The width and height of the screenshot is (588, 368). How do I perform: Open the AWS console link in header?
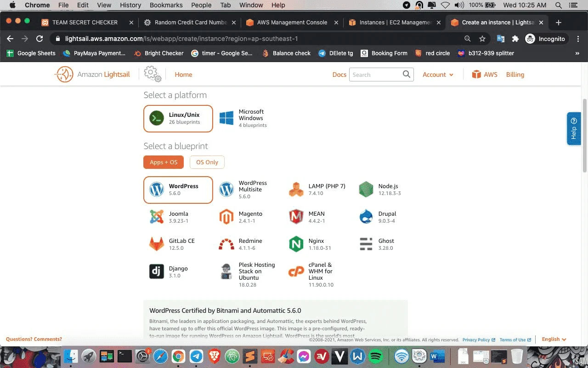[x=485, y=75]
